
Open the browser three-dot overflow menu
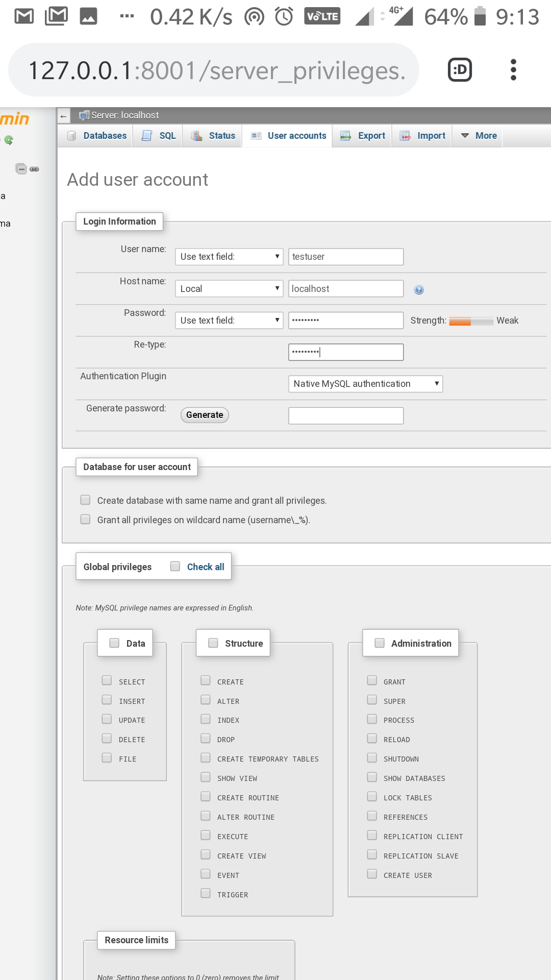click(513, 70)
